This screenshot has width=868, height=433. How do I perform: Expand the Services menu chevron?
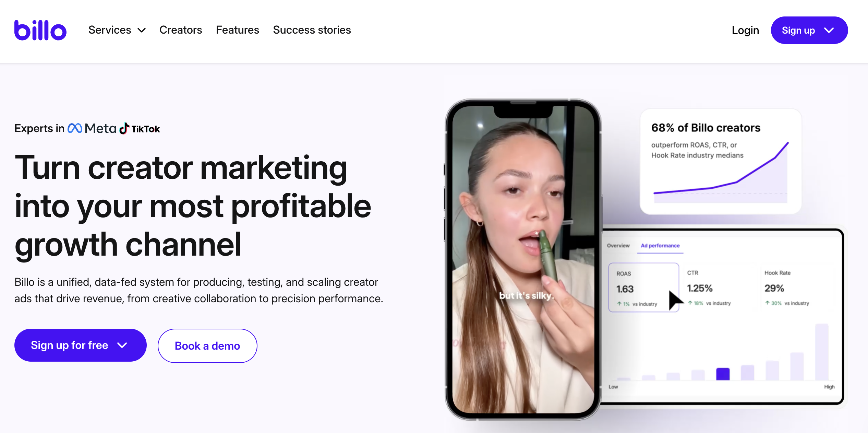[x=142, y=30]
